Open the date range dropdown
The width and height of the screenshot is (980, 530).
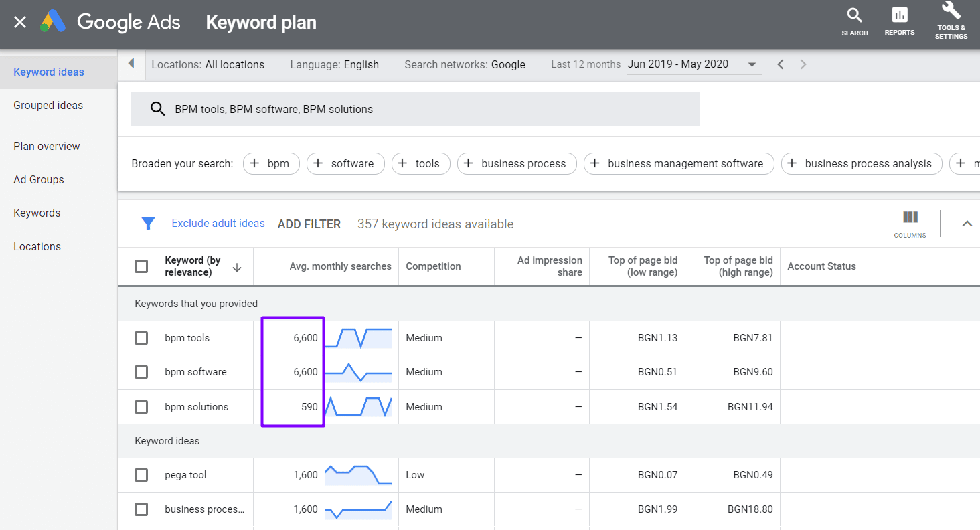pyautogui.click(x=694, y=64)
